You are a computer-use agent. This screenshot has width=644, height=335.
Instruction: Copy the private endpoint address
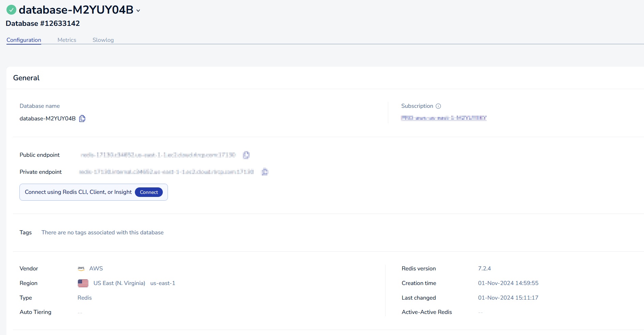point(265,172)
